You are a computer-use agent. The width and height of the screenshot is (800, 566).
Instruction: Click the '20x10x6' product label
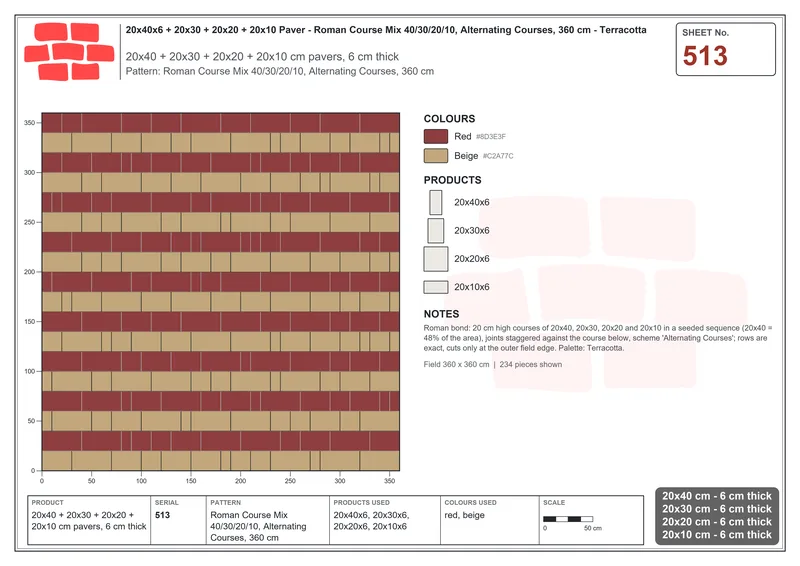pos(472,287)
